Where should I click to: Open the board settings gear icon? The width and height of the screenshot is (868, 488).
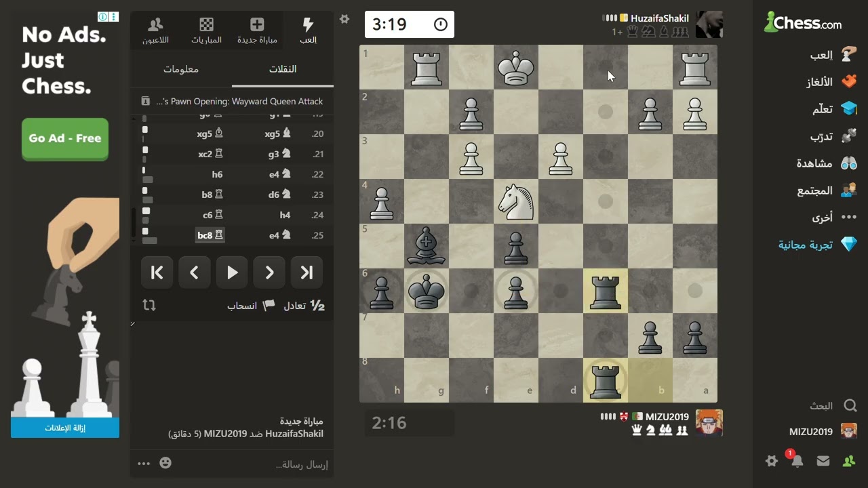pyautogui.click(x=344, y=20)
